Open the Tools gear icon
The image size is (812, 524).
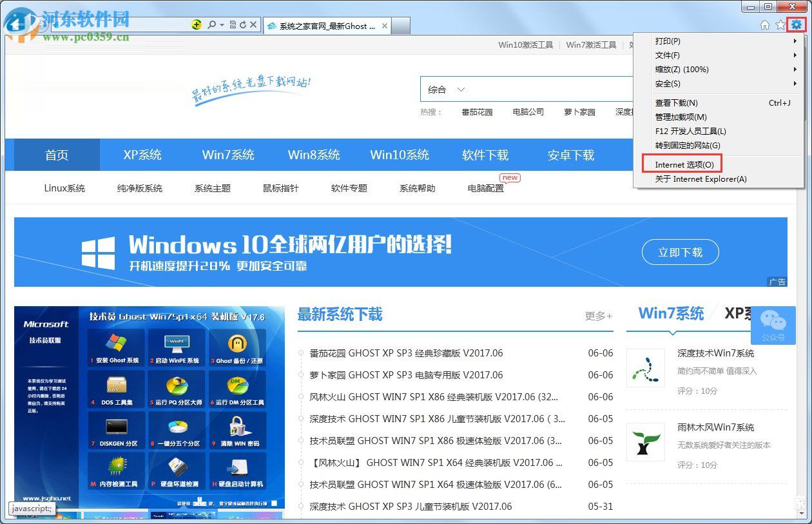click(x=797, y=25)
